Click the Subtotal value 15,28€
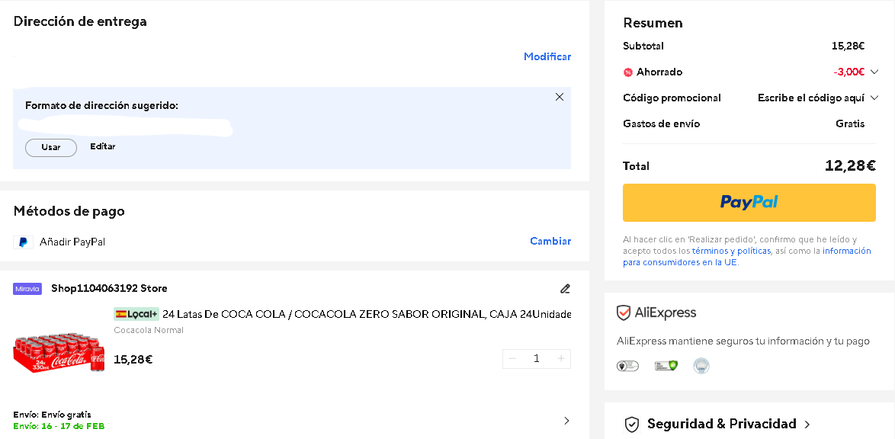This screenshot has height=439, width=895. 848,47
